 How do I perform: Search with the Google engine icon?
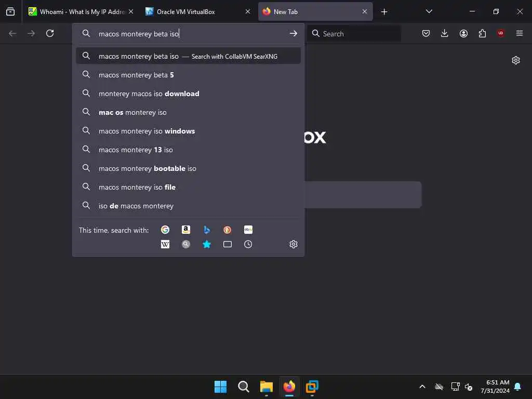coord(165,230)
